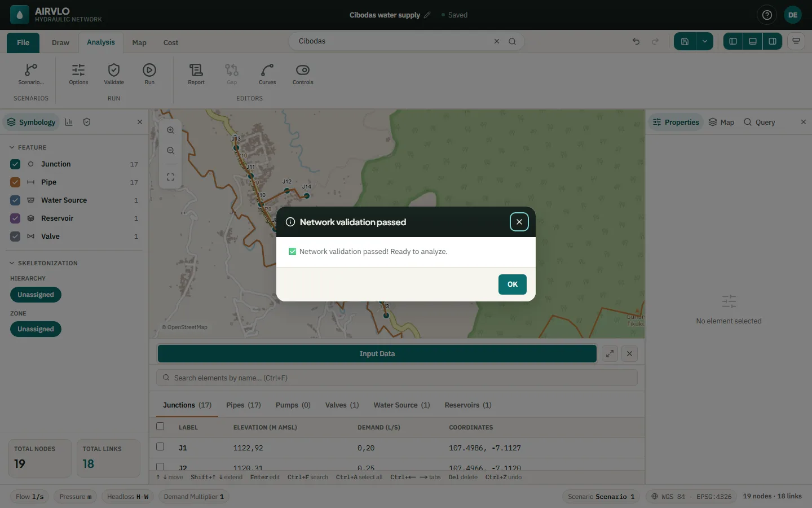Screen dimensions: 812x508
Task: Zoom in on the map
Action: click(x=170, y=130)
